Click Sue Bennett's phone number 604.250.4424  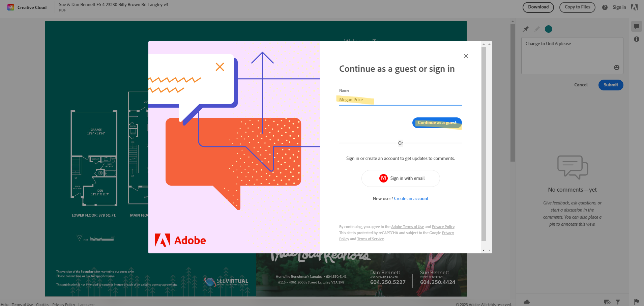point(438,282)
